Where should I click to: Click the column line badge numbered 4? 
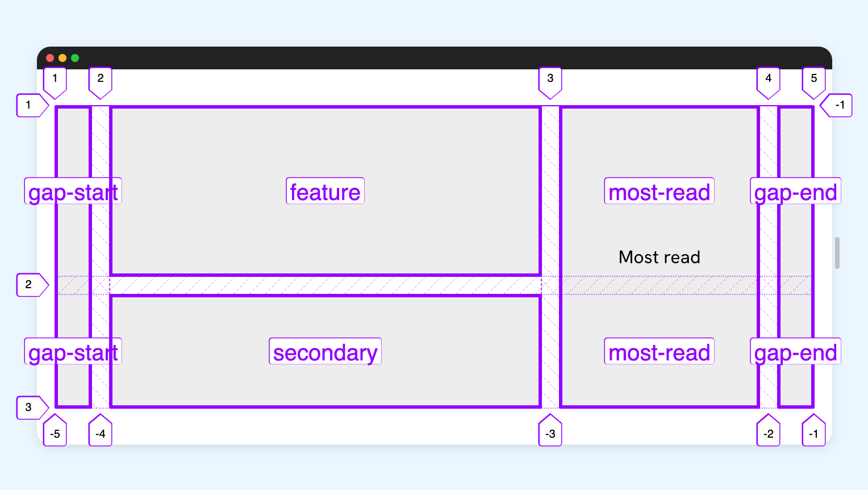pos(768,79)
